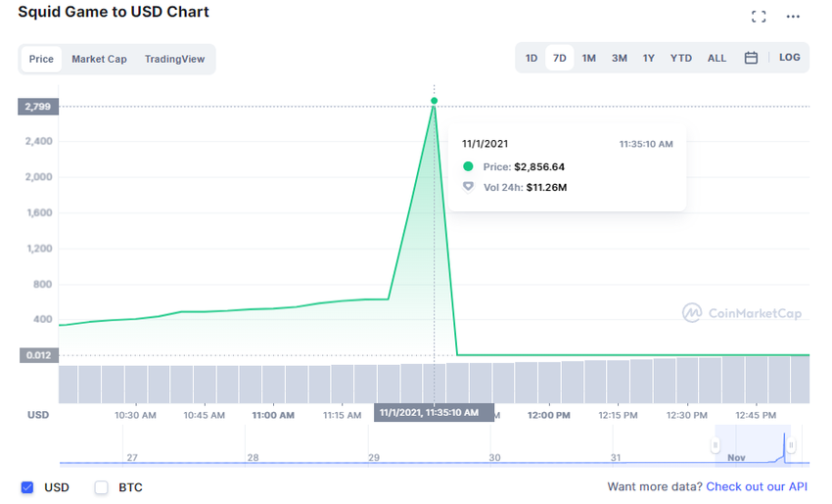Screen dimensions: 832x504
Task: Select the 7D time range
Action: [x=560, y=58]
